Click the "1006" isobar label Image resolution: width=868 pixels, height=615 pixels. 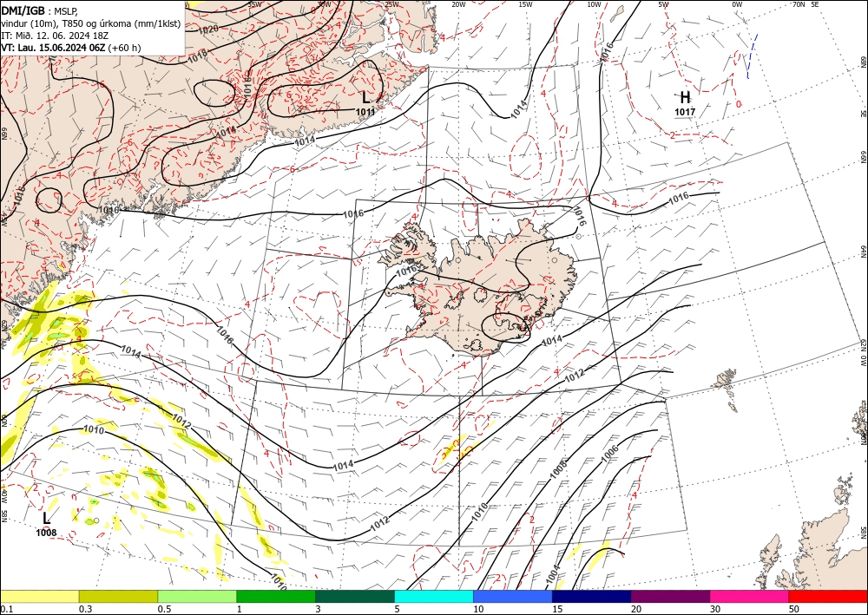[x=609, y=454]
